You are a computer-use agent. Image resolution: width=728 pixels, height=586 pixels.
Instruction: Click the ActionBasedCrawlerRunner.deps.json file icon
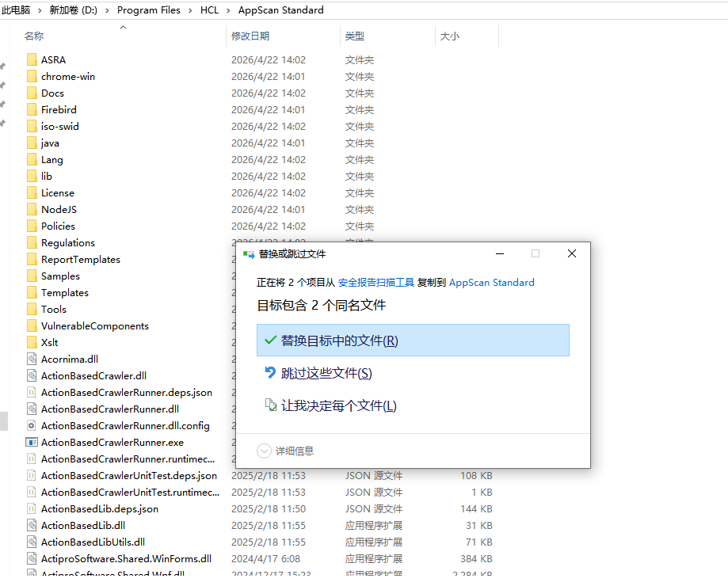point(32,393)
